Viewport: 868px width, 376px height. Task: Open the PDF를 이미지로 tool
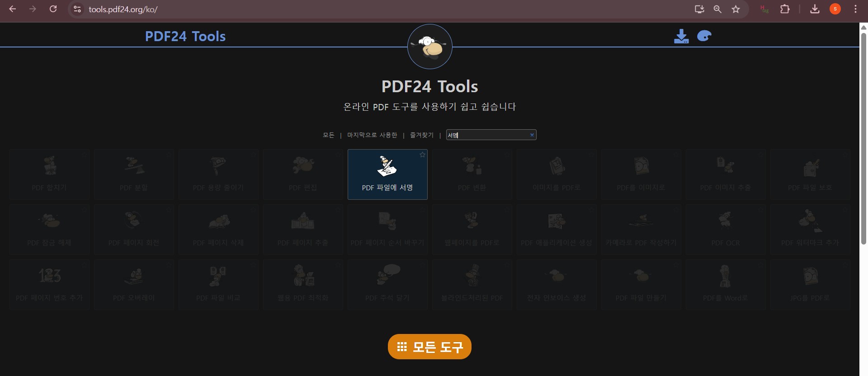tap(641, 174)
